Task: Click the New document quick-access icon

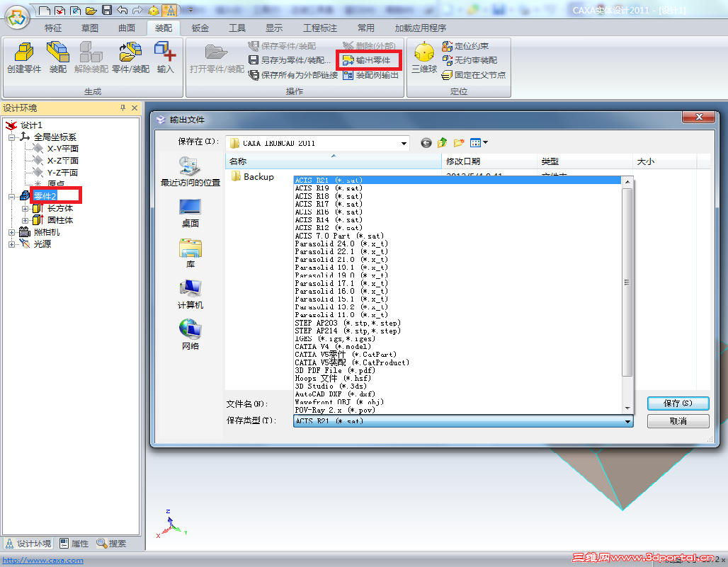Action: [x=44, y=10]
